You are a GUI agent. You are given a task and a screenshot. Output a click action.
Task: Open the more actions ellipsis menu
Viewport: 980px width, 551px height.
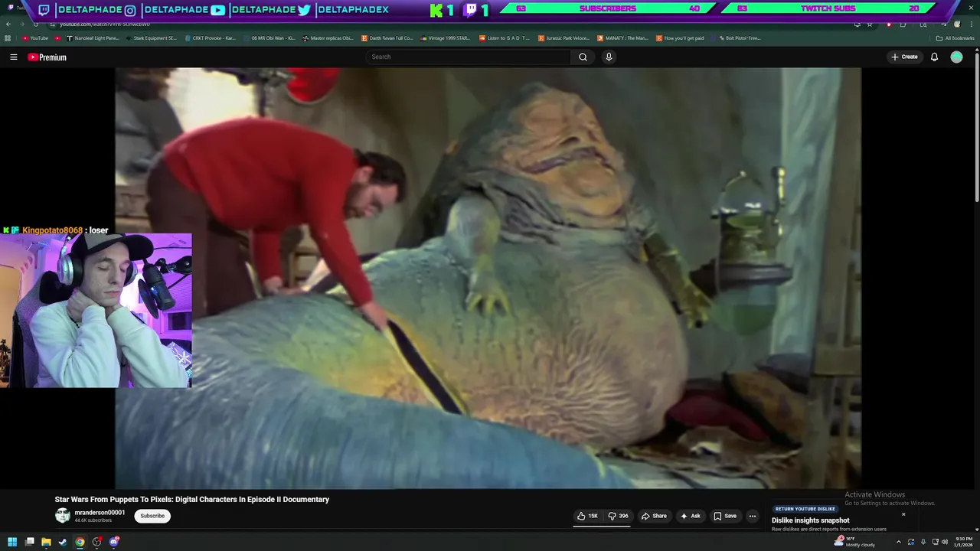pos(752,516)
